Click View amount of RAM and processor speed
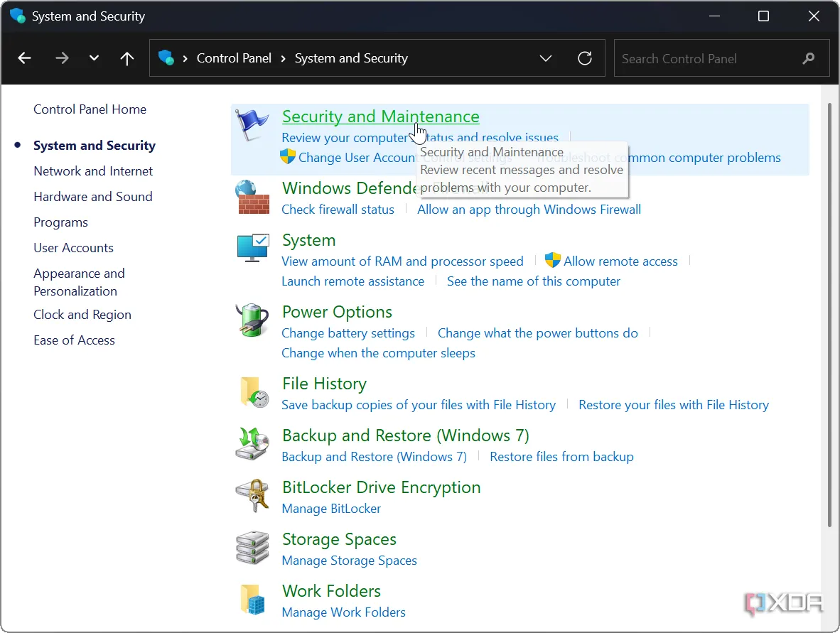Screen dimensions: 840x633 [x=403, y=261]
